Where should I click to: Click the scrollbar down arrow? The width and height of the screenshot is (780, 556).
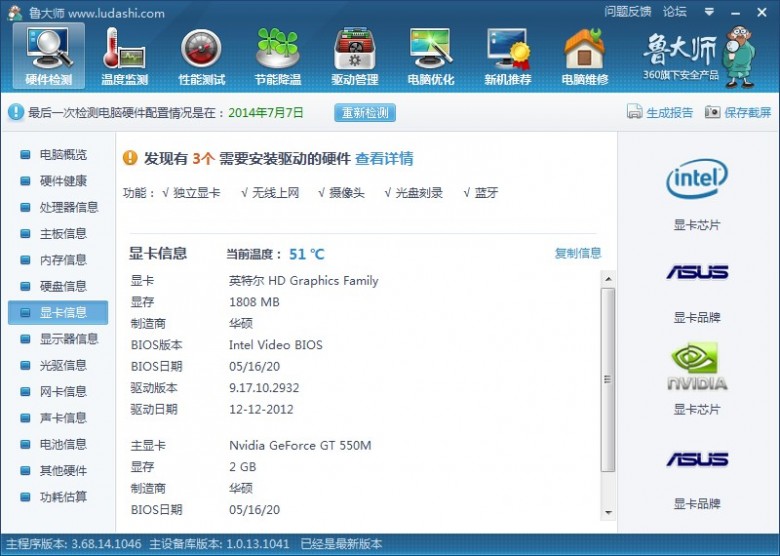pyautogui.click(x=608, y=512)
